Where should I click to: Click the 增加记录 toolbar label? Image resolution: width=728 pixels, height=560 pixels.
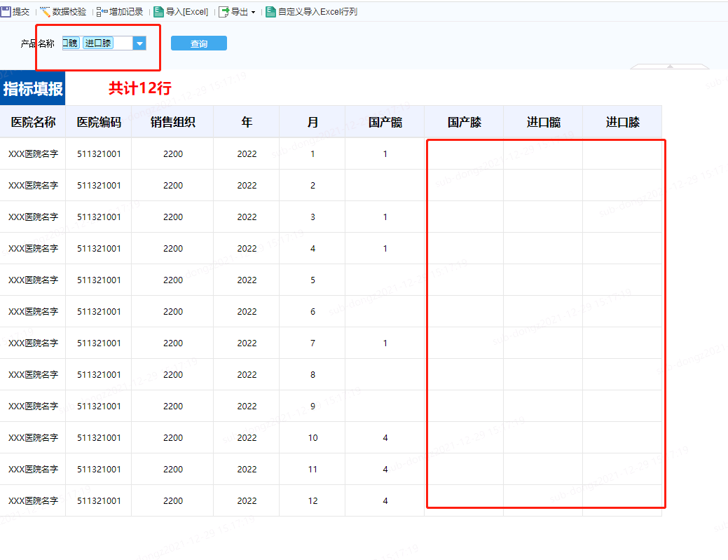[126, 12]
